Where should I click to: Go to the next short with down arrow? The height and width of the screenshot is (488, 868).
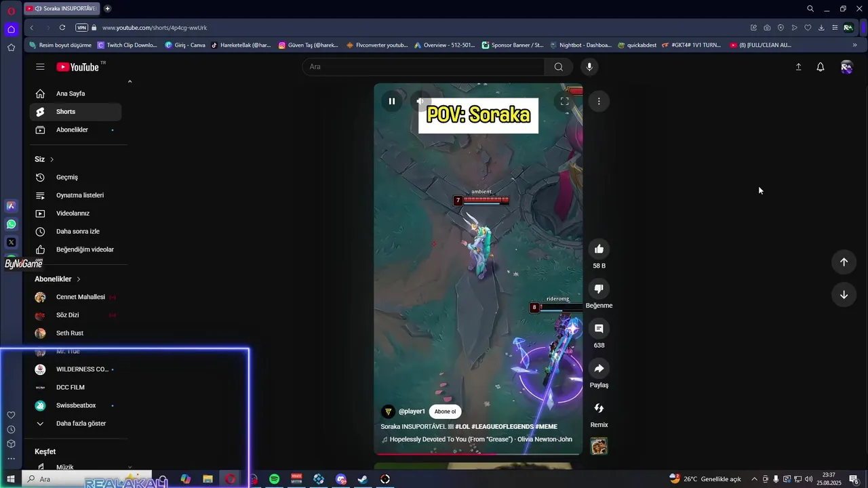click(844, 295)
